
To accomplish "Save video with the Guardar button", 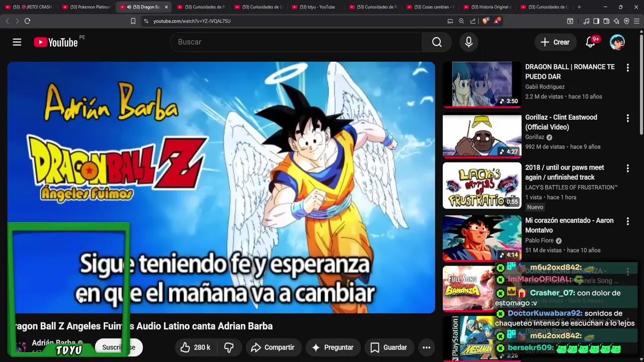I will (388, 347).
